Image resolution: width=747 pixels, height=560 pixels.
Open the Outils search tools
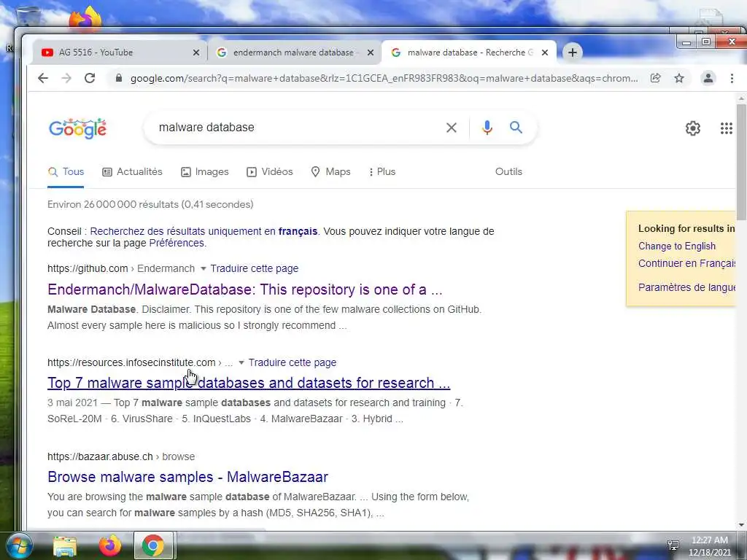pyautogui.click(x=508, y=172)
